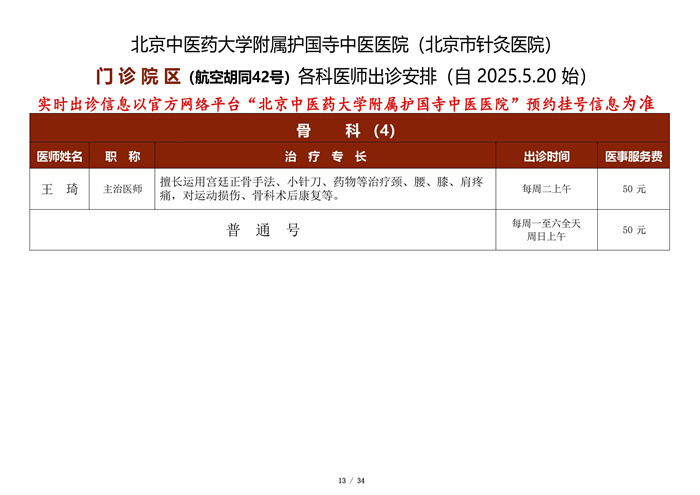
Task: Click the schedule cell '每周一至六全天 周日上午'
Action: pos(546,230)
